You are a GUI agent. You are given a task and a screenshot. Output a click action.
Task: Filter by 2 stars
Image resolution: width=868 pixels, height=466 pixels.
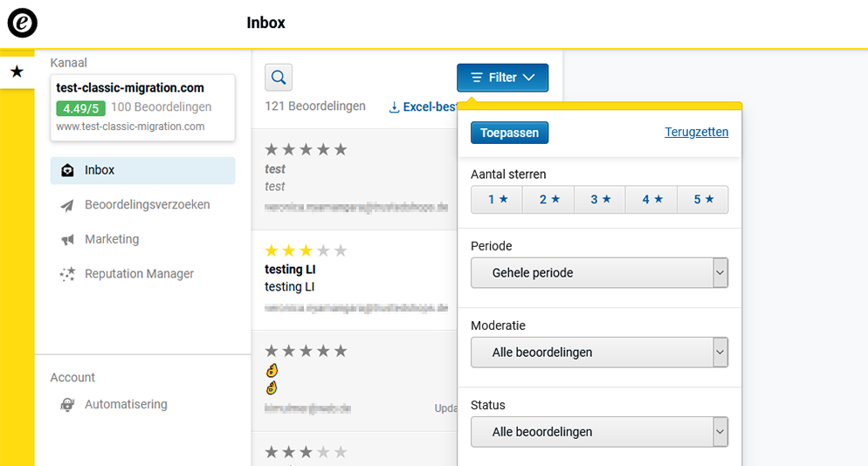point(548,200)
